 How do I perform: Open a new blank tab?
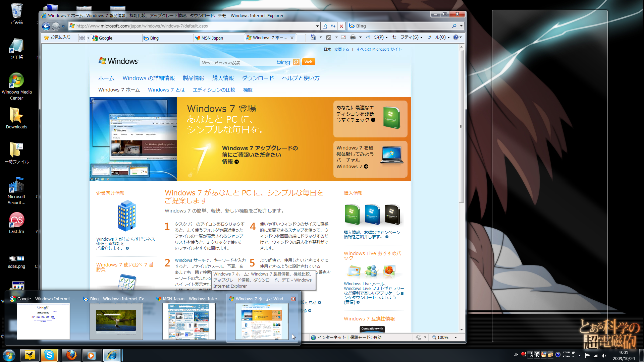tap(301, 38)
